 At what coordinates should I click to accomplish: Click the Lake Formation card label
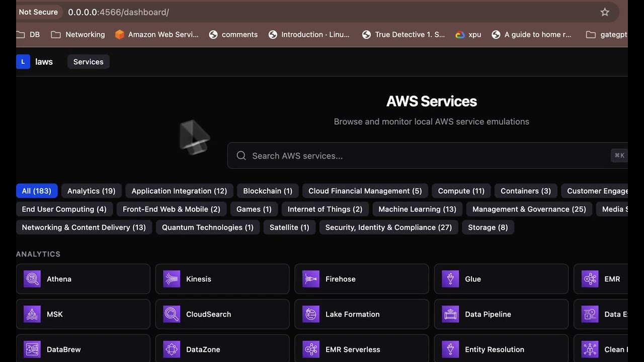(x=353, y=314)
